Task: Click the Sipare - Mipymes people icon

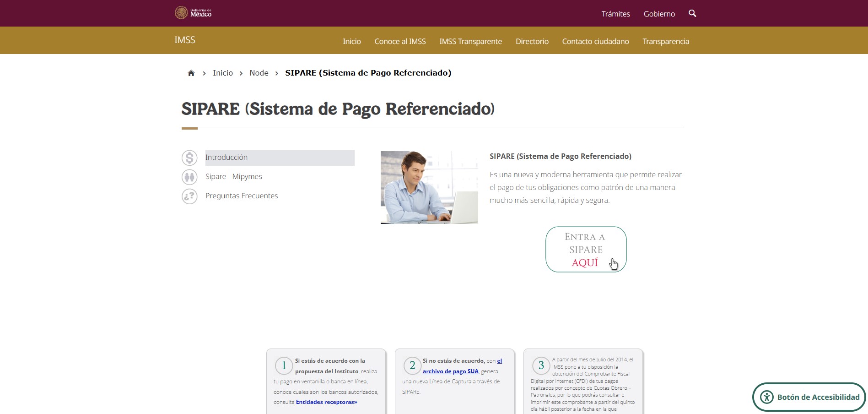Action: 189,177
